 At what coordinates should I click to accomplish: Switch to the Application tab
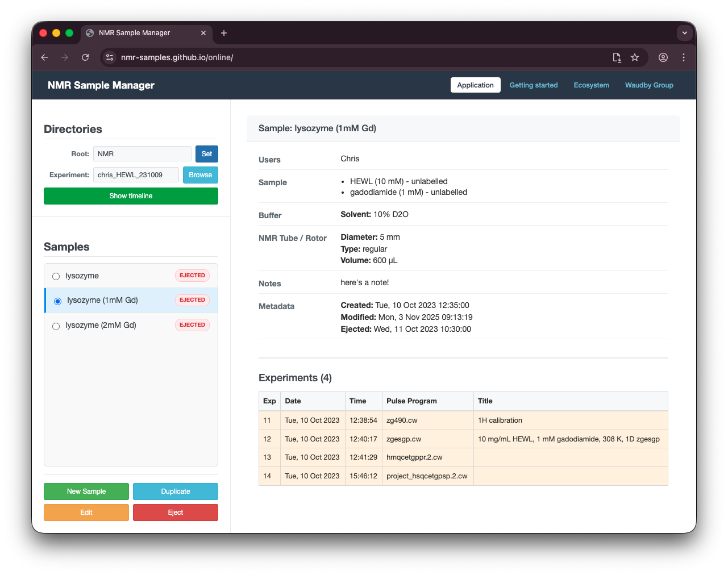(x=475, y=85)
